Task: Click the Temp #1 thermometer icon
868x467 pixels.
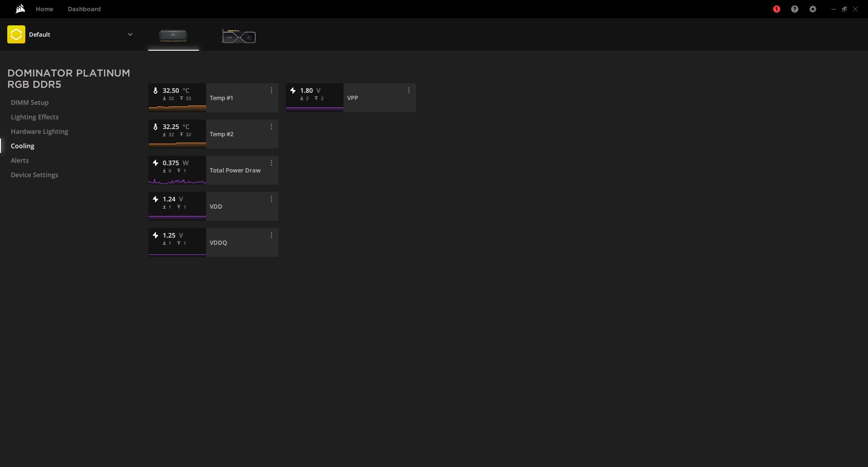Action: (x=156, y=91)
